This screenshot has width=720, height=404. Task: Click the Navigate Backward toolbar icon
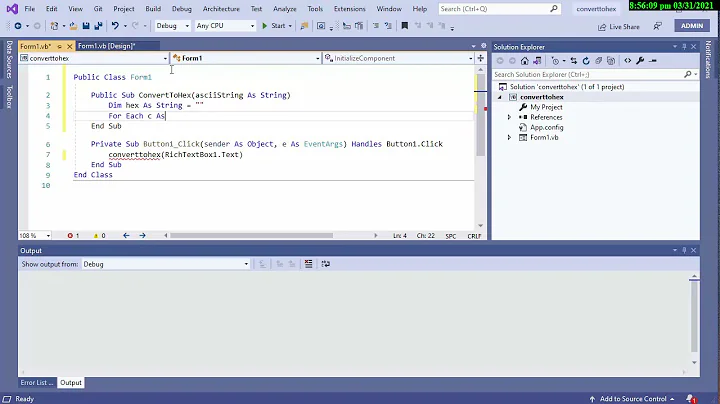18,26
